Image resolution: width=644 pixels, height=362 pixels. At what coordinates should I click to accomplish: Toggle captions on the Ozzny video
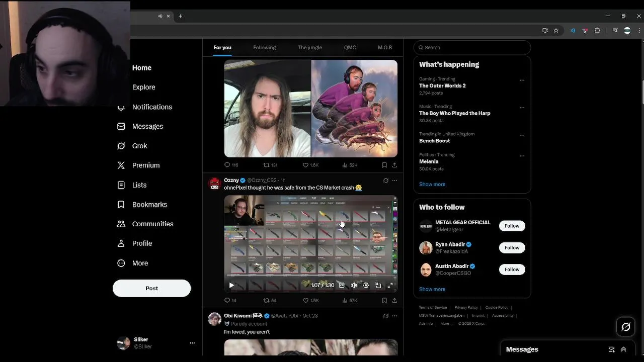pos(342,285)
